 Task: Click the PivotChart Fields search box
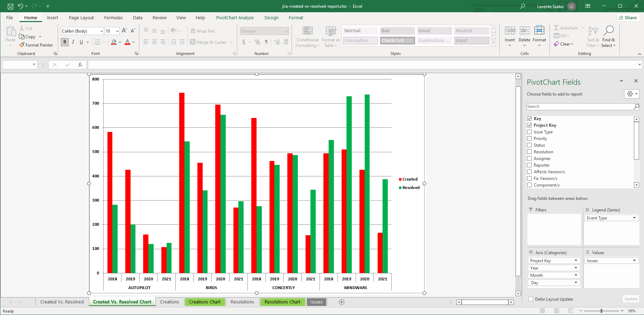(x=580, y=106)
